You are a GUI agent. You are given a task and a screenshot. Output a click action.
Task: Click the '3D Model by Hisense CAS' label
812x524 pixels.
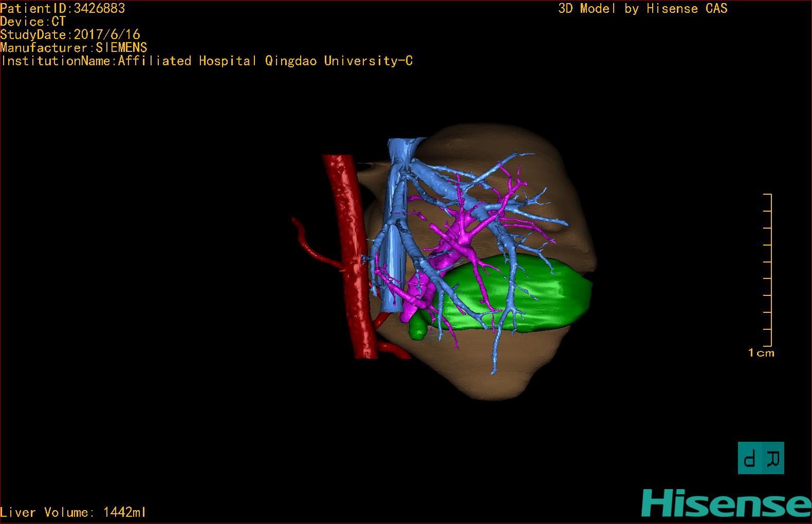643,8
